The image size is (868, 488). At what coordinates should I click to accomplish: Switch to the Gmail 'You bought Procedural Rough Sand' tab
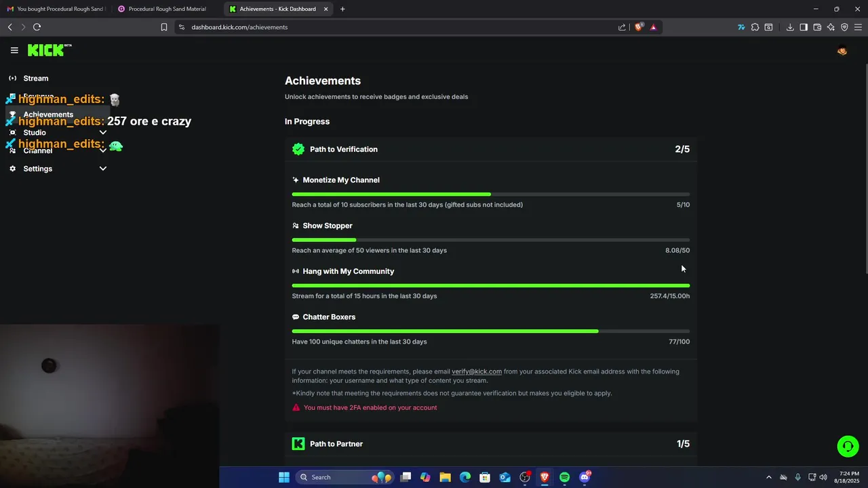pos(56,9)
